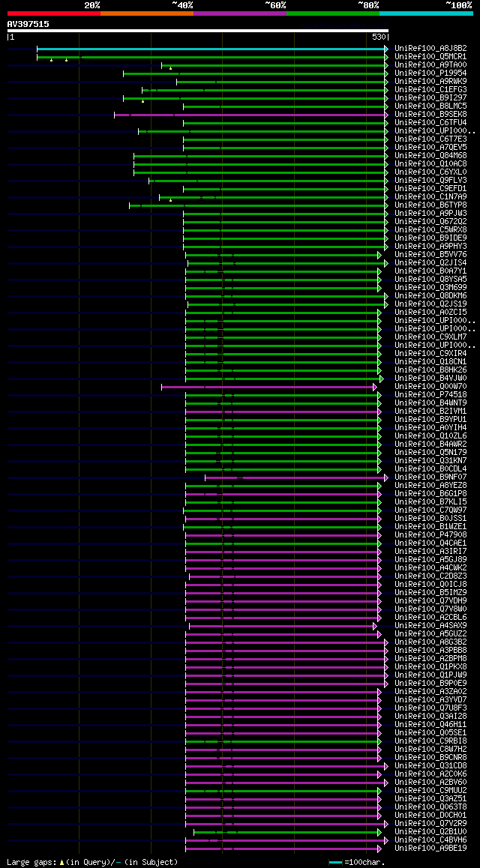
Task: Select the UniRef100_A9BE19 label
Action: coord(430,849)
